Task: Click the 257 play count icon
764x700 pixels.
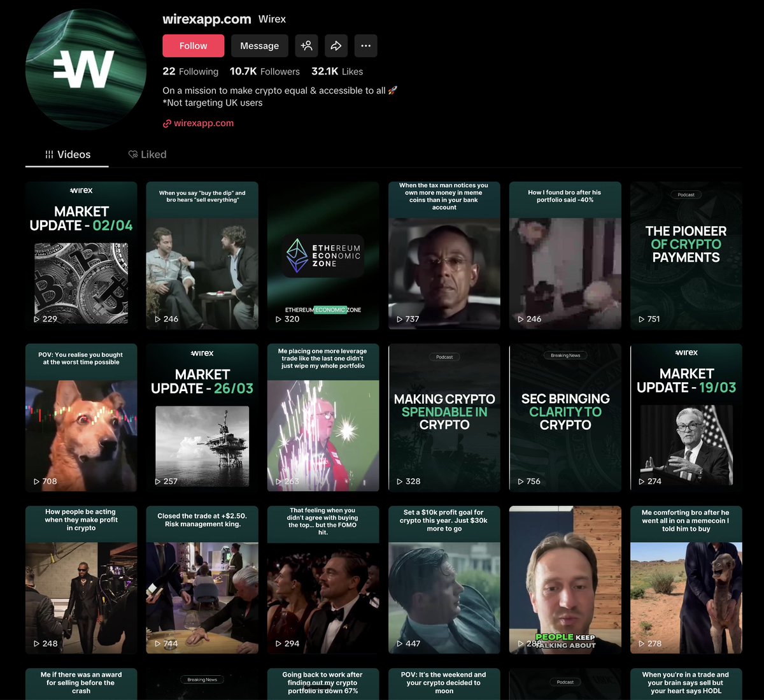Action: [x=158, y=482]
